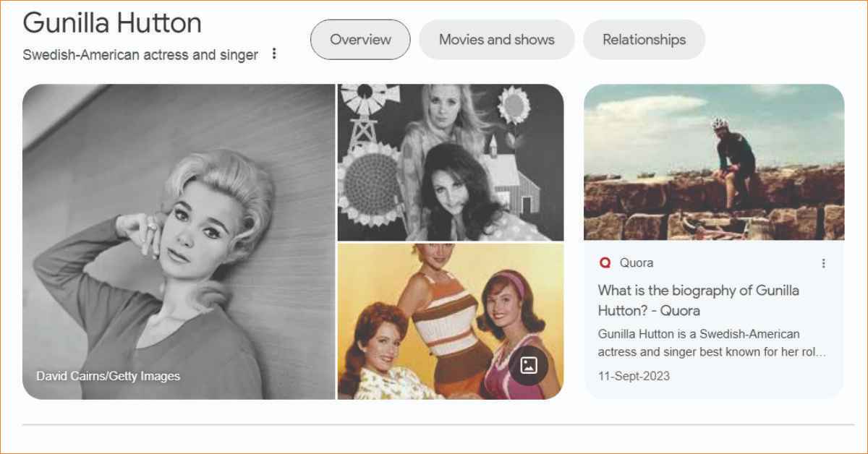View the black-and-white photo of two women
The height and width of the screenshot is (454, 868).
coord(451,162)
